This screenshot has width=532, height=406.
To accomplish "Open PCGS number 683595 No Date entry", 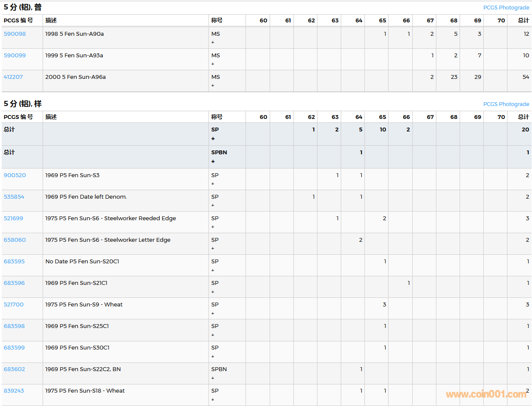I will click(14, 261).
